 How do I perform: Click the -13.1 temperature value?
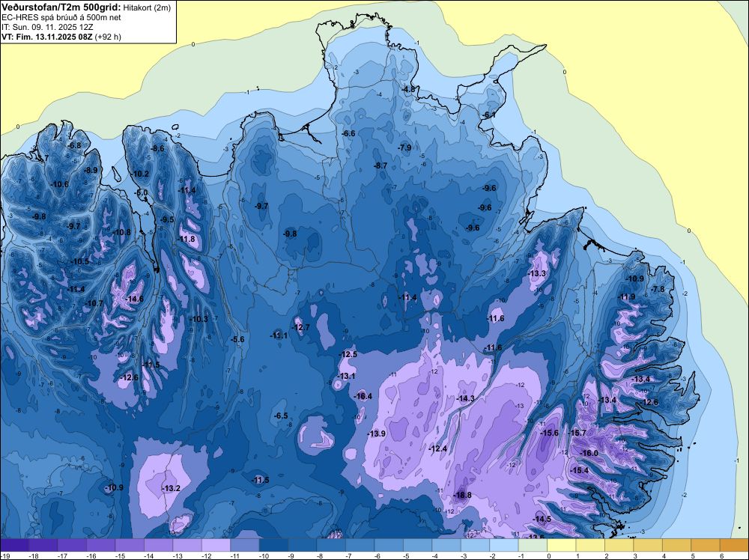[346, 376]
